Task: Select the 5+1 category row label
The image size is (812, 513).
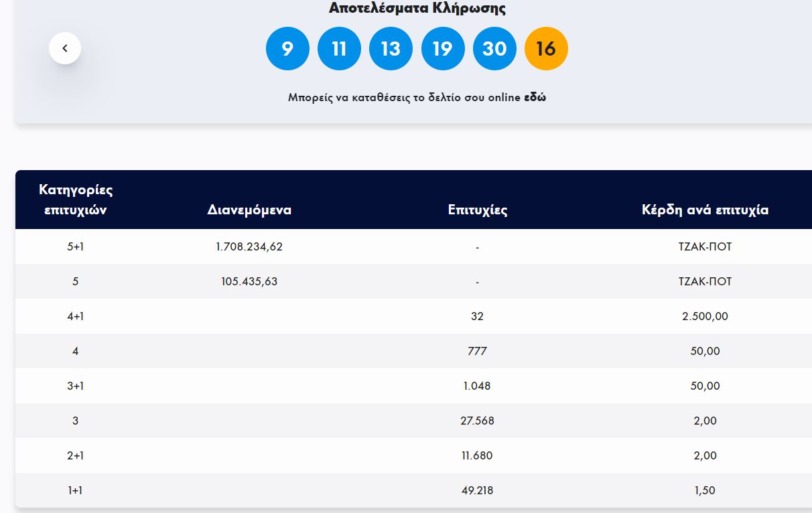Action: (x=76, y=246)
